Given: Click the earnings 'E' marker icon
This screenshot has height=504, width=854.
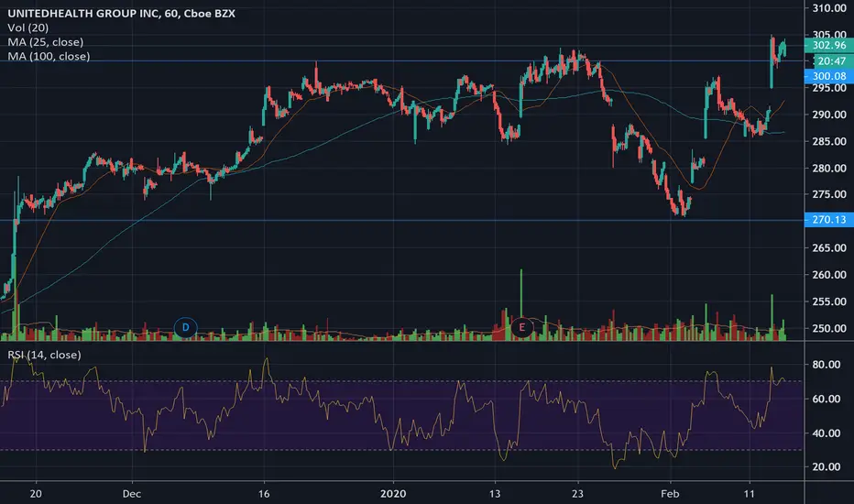Looking at the screenshot, I should (x=521, y=327).
